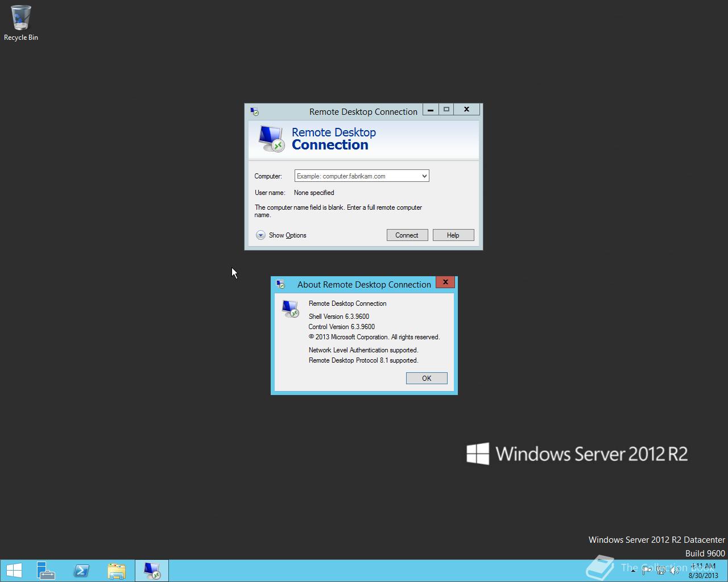
Task: Launch Windows PowerShell from the taskbar
Action: tap(81, 571)
